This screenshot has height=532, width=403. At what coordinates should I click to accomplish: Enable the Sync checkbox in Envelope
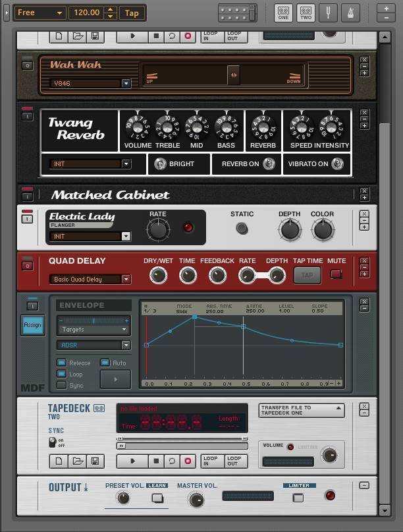61,385
